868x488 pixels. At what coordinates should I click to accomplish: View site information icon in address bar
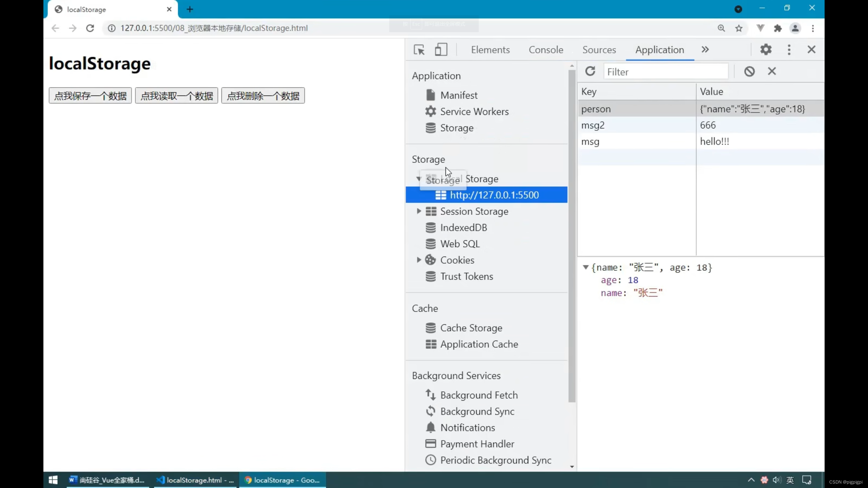(x=112, y=28)
